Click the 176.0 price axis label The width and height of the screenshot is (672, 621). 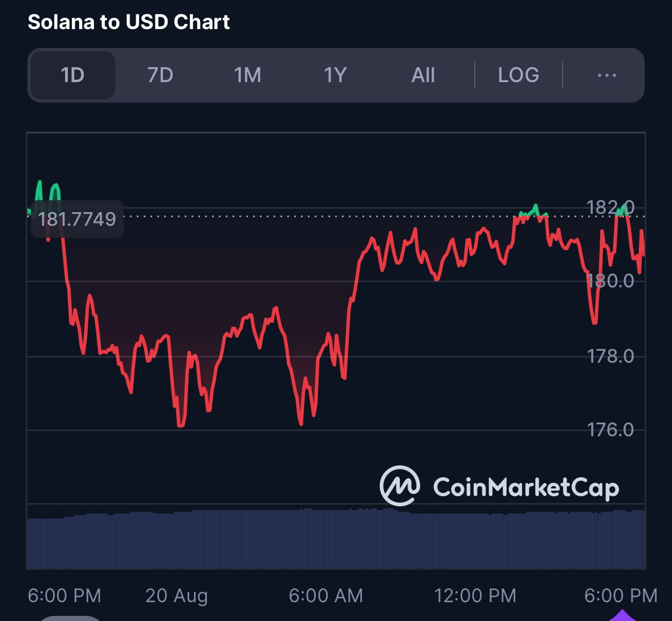tap(610, 430)
